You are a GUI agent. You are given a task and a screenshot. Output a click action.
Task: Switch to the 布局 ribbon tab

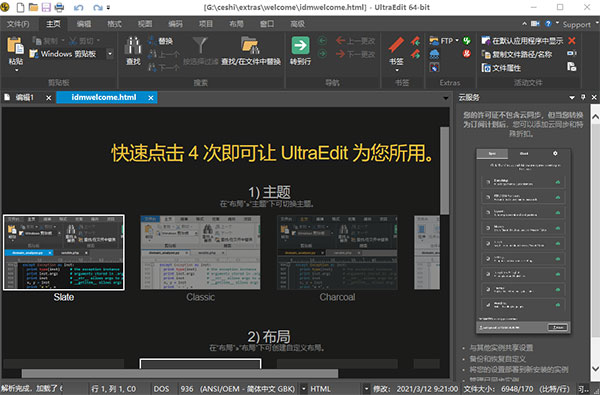coord(236,24)
